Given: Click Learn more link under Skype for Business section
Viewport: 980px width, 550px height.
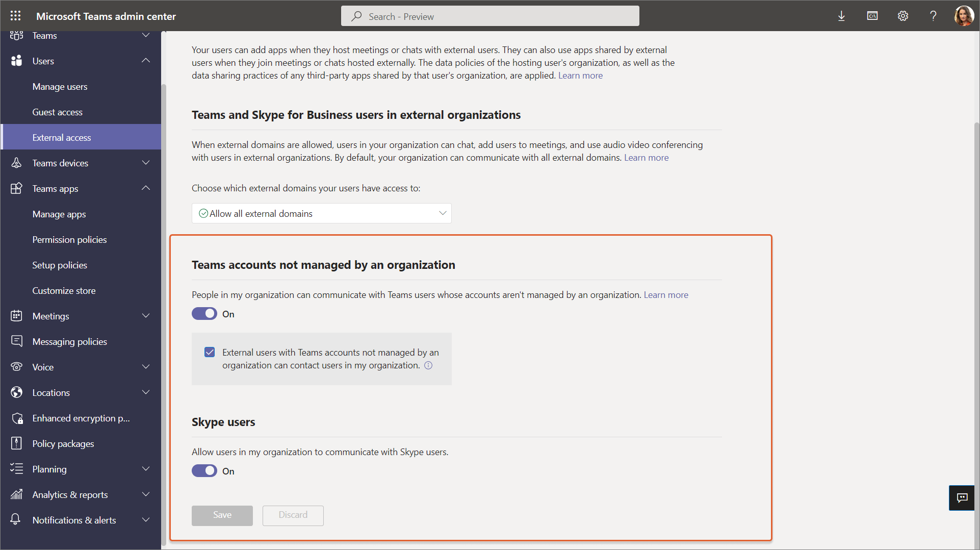Looking at the screenshot, I should [646, 158].
